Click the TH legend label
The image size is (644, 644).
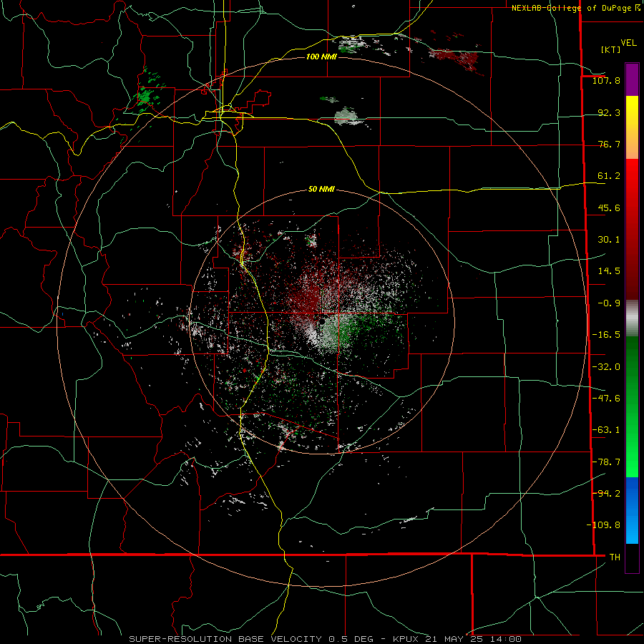pos(615,557)
